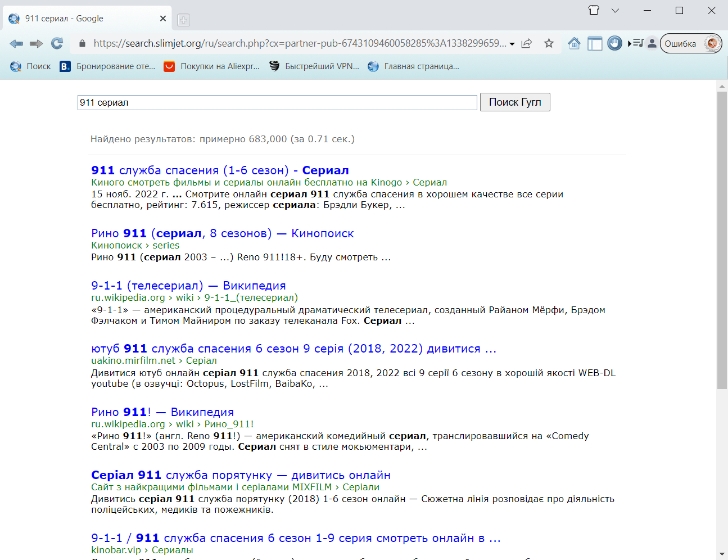Close the '911 сериал - Google' tab

pos(163,19)
